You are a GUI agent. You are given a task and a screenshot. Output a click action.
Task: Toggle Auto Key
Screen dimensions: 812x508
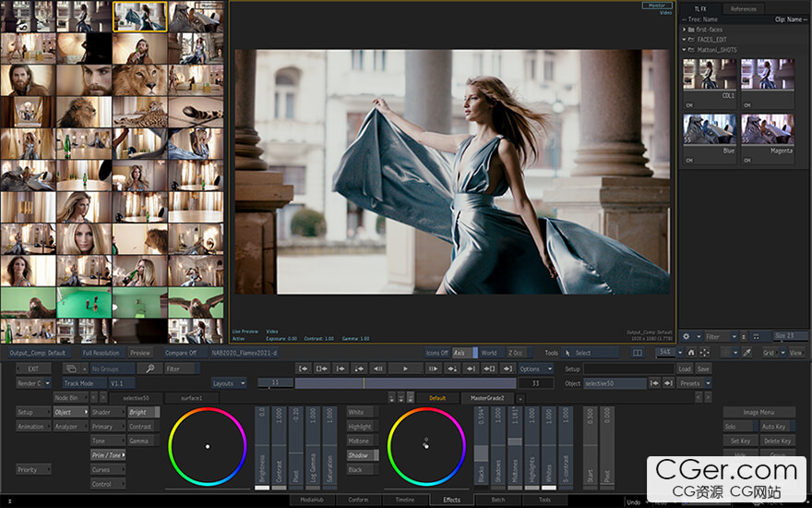coord(777,427)
